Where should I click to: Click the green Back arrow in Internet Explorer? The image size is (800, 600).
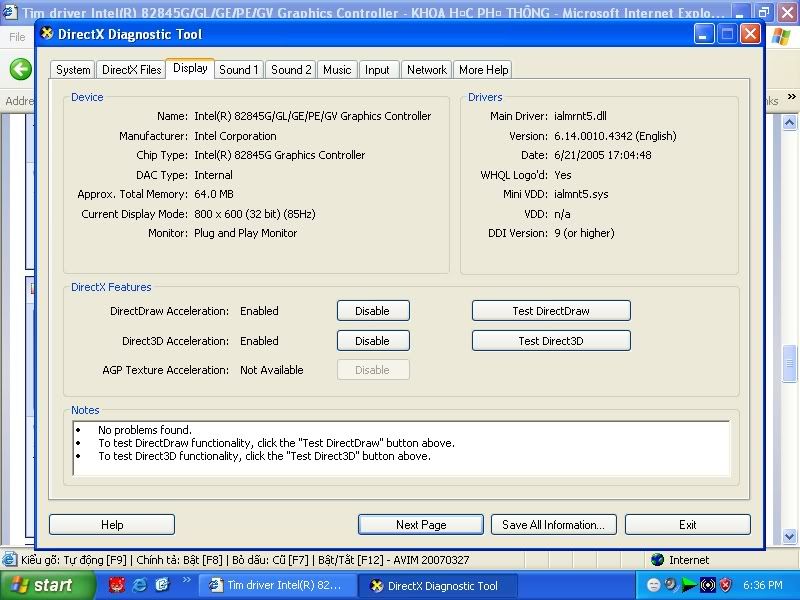tap(20, 69)
